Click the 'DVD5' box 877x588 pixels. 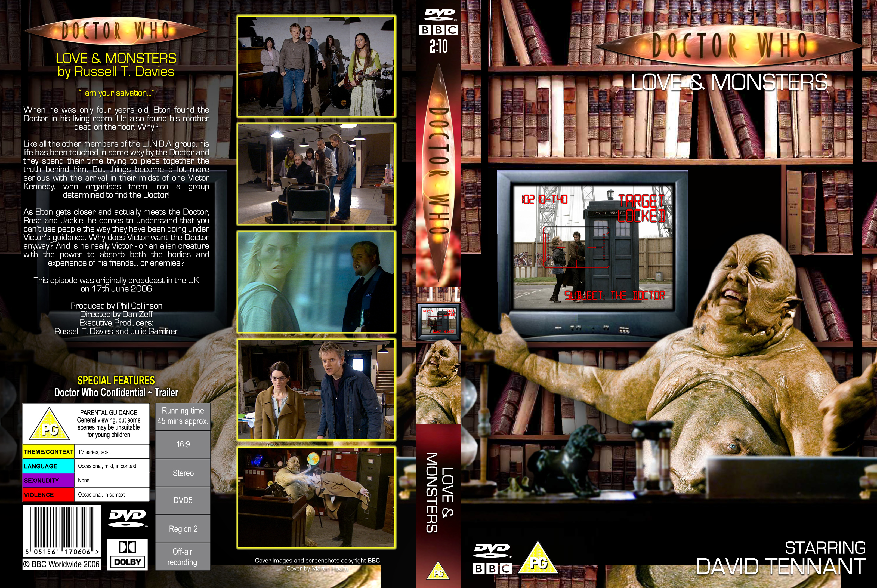(183, 500)
